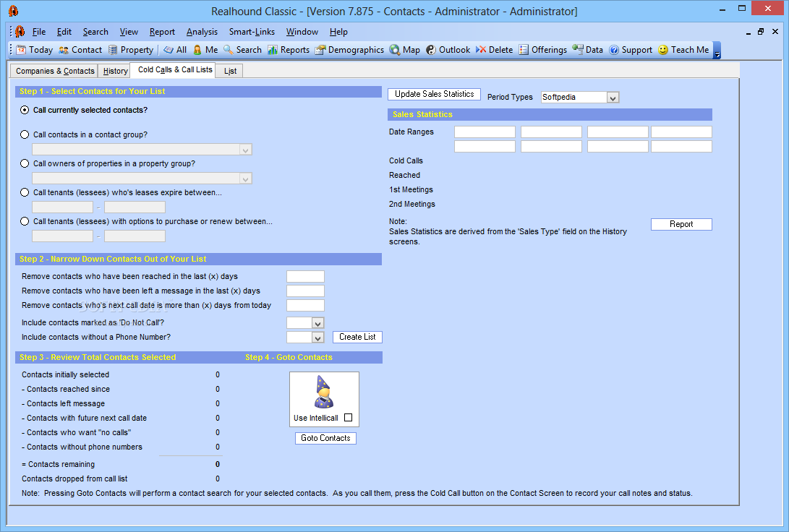Enable the Use Intellicall checkbox
The width and height of the screenshot is (789, 532).
tap(348, 417)
